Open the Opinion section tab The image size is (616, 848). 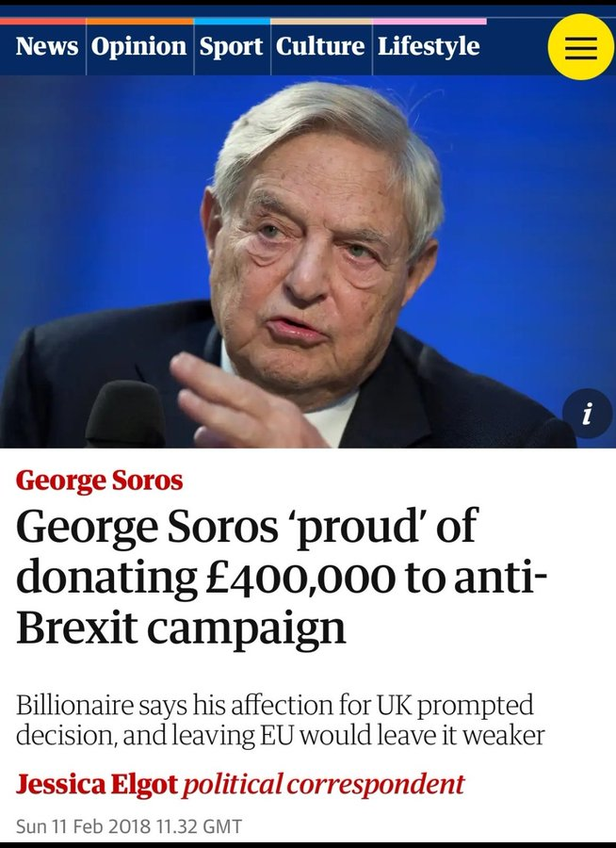click(138, 46)
